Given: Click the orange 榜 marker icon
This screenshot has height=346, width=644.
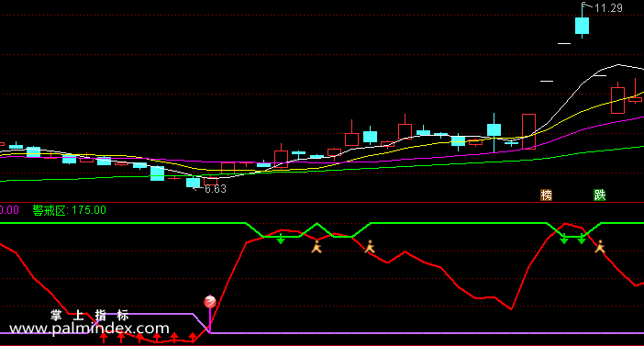Looking at the screenshot, I should (x=546, y=195).
